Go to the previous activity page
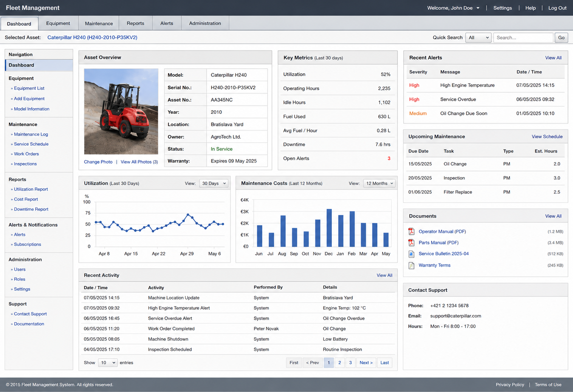573x392 pixels. pos(313,363)
